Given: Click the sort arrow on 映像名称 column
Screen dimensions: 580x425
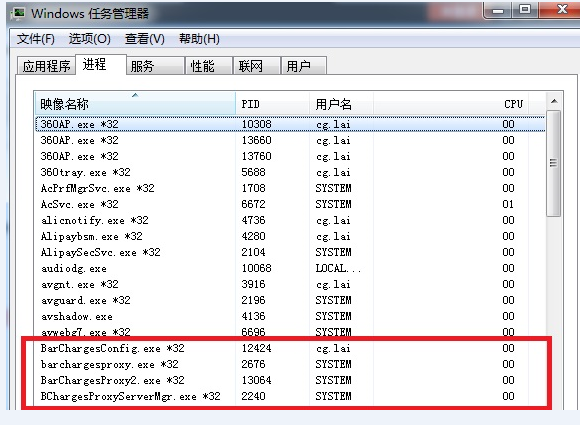Looking at the screenshot, I should pos(135,95).
